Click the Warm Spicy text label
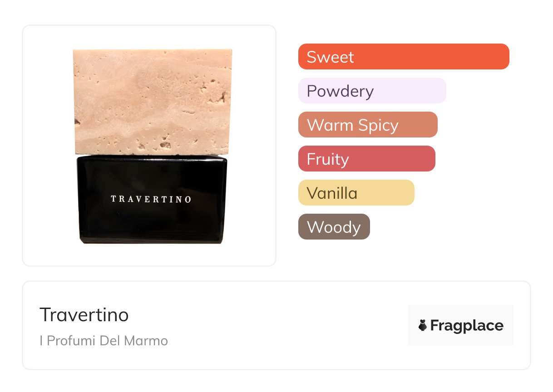This screenshot has width=553, height=392. click(x=352, y=125)
